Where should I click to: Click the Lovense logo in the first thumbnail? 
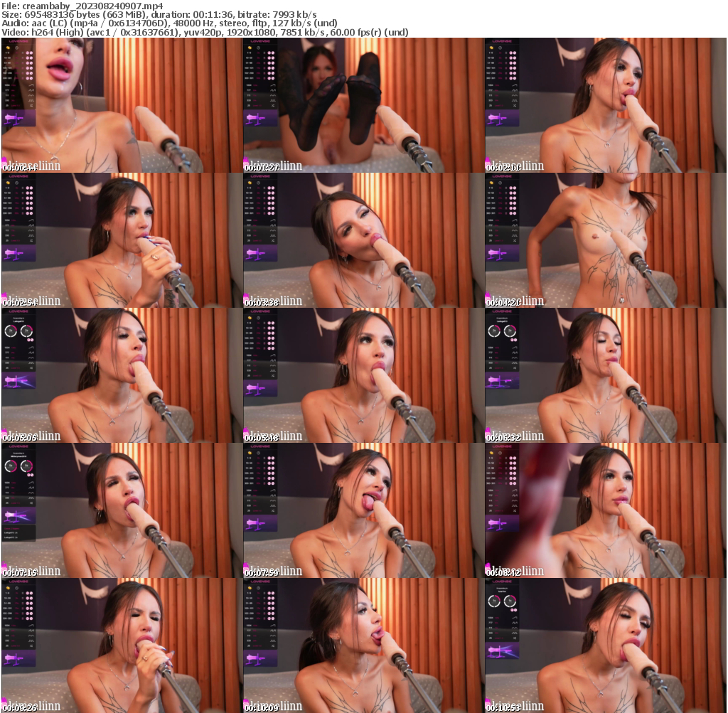click(18, 41)
